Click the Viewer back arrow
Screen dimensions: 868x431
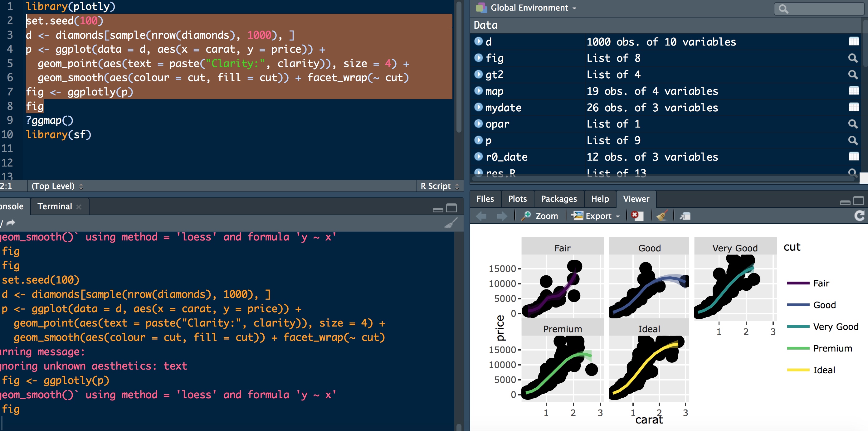[481, 216]
